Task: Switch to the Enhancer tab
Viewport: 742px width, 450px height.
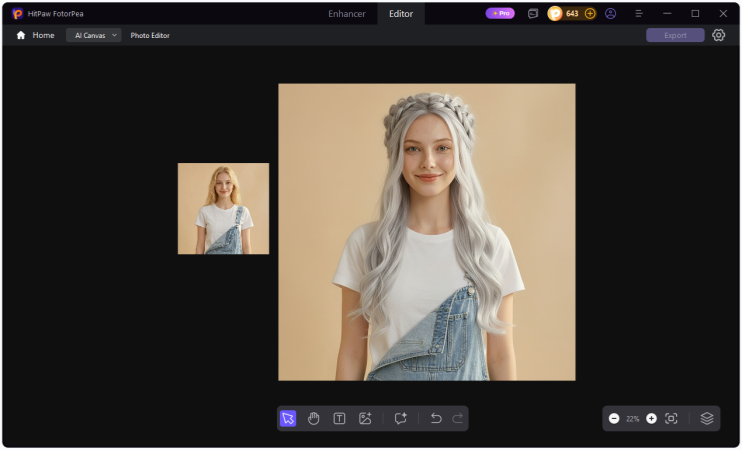Action: tap(347, 14)
